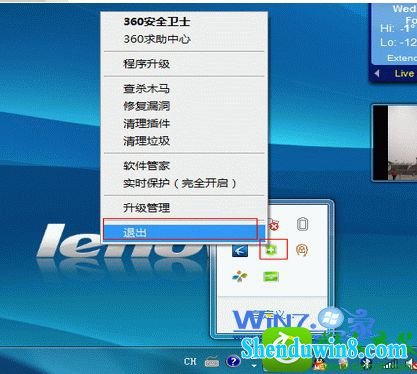Choose 清理插件 plugin cleanup
Screen dimensions: 417x374
pos(184,124)
